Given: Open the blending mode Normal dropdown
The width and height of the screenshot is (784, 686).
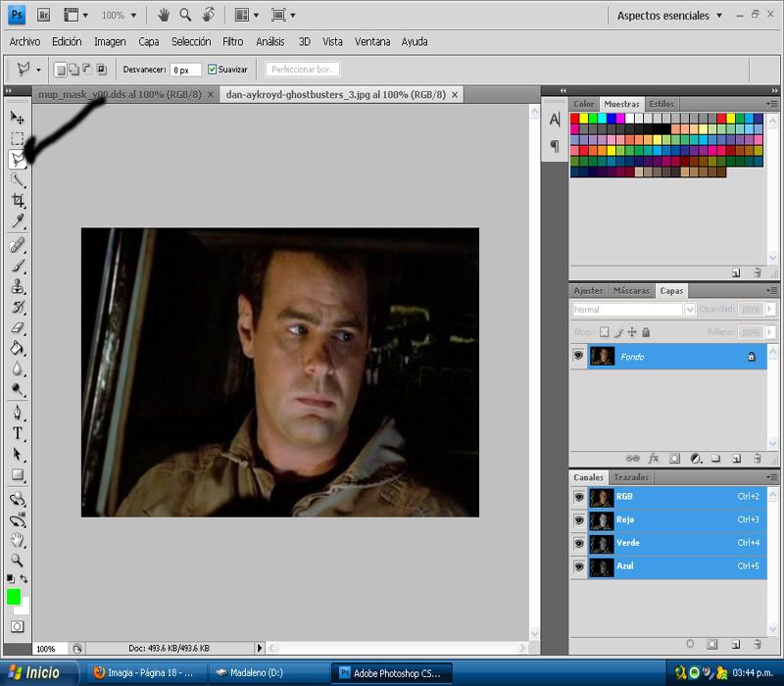Looking at the screenshot, I should (x=690, y=310).
